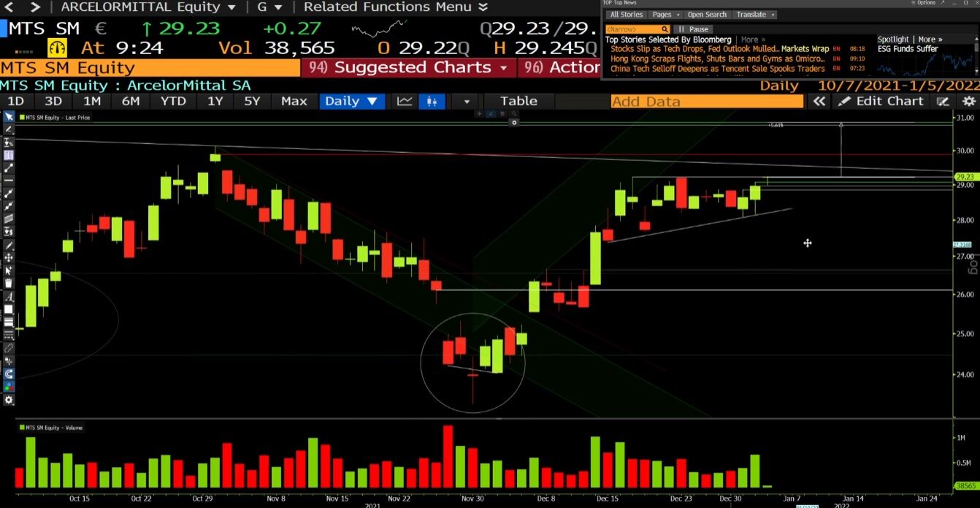Set range to Max

[x=294, y=102]
